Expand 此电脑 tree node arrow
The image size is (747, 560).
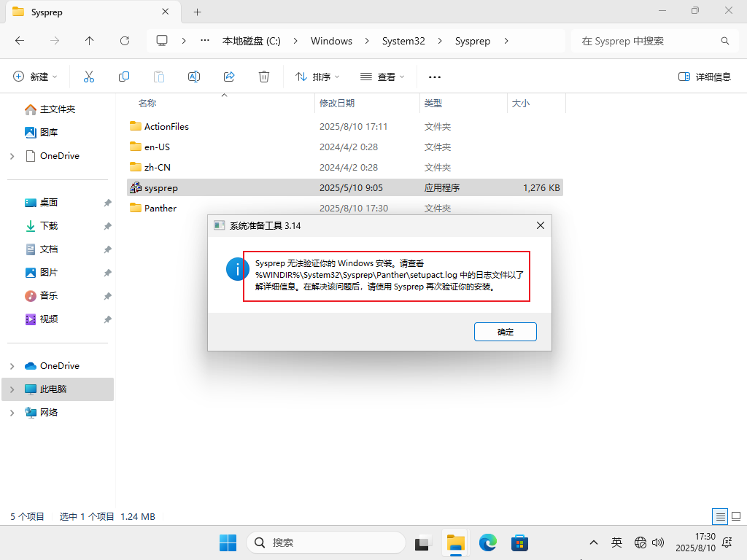click(12, 389)
